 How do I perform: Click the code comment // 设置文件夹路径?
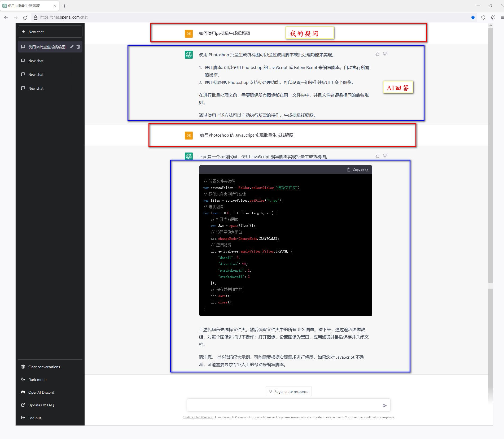tap(219, 181)
